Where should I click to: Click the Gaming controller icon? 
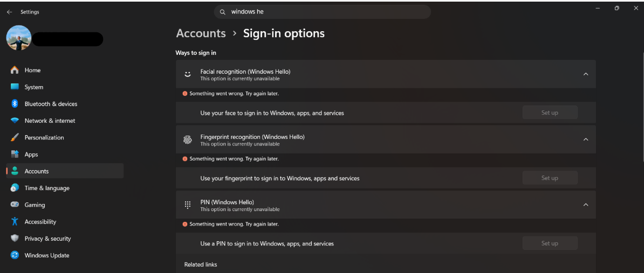[15, 205]
